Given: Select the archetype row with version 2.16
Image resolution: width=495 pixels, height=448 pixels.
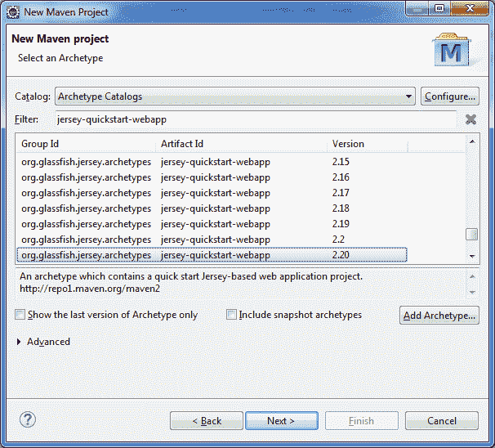Looking at the screenshot, I should click(212, 177).
